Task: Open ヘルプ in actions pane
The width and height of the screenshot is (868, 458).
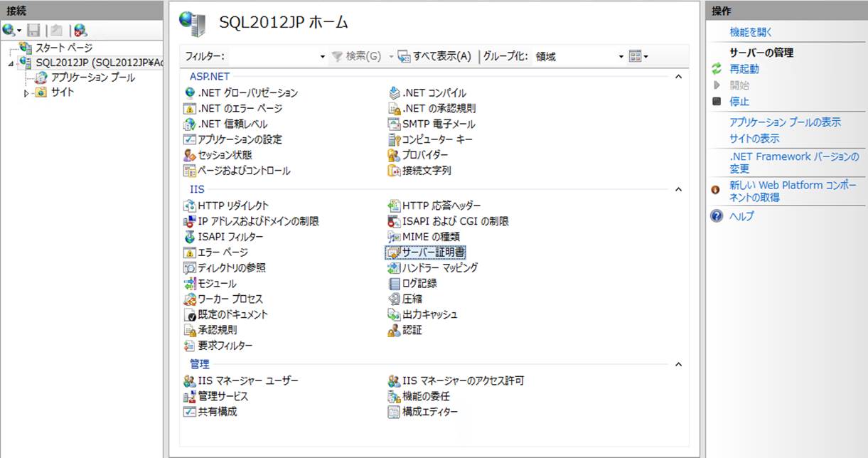Action: click(x=742, y=216)
